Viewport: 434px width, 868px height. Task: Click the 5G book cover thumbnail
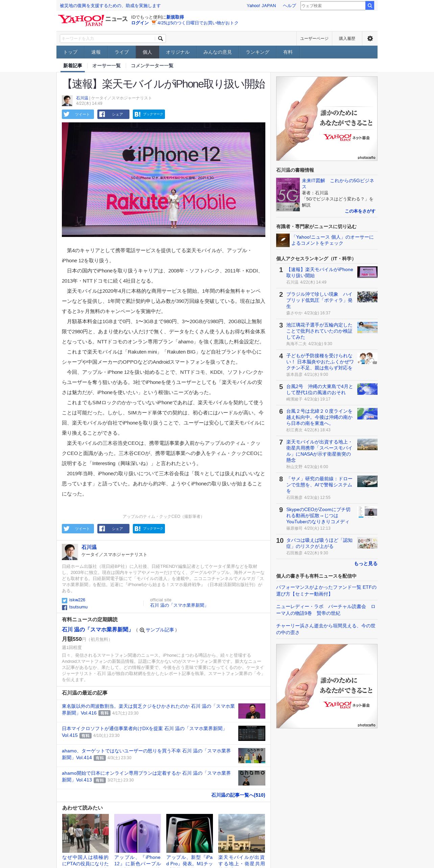pyautogui.click(x=288, y=194)
